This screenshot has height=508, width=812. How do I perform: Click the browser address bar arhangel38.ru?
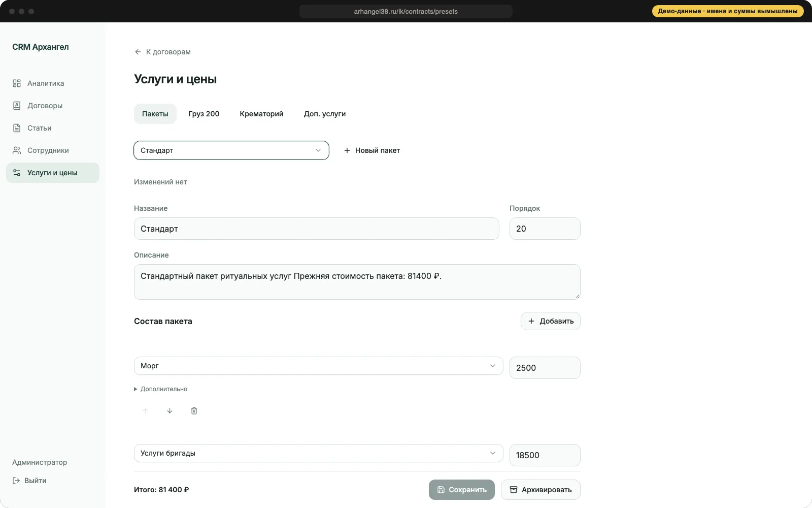click(x=406, y=11)
